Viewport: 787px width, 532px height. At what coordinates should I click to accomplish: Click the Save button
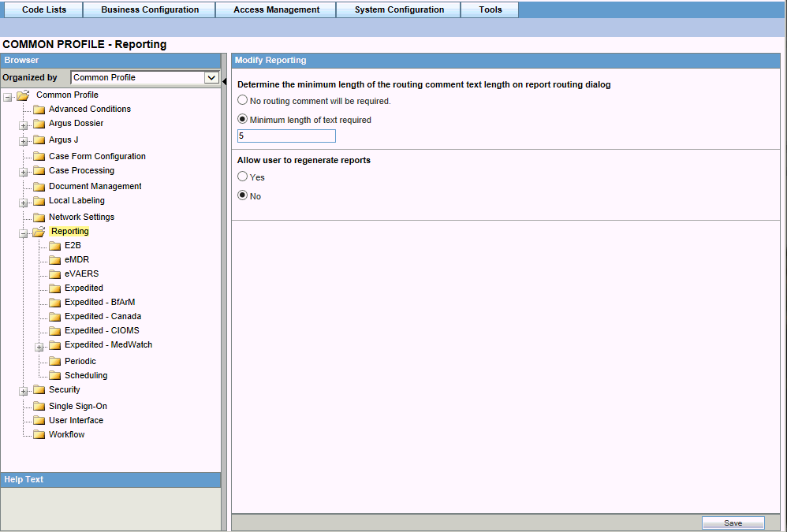pyautogui.click(x=733, y=523)
